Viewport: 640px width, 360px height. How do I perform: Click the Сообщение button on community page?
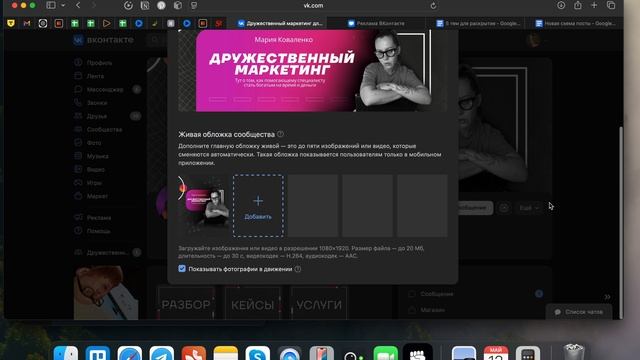pyautogui.click(x=476, y=208)
